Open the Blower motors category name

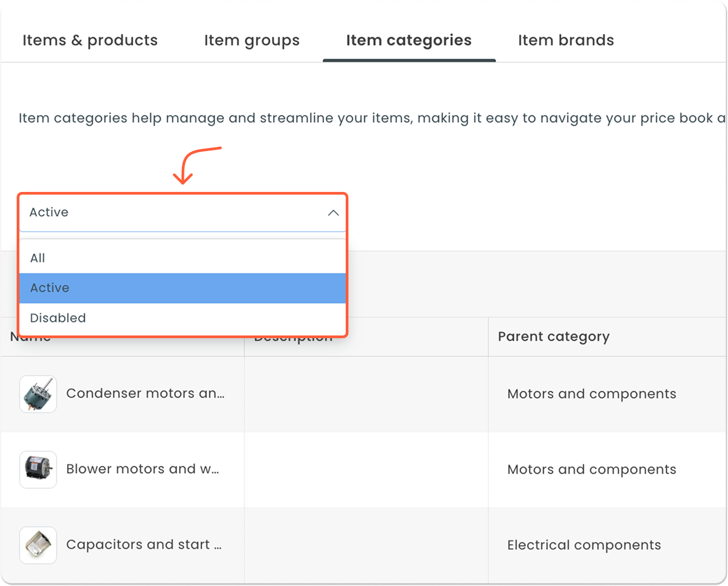(142, 469)
